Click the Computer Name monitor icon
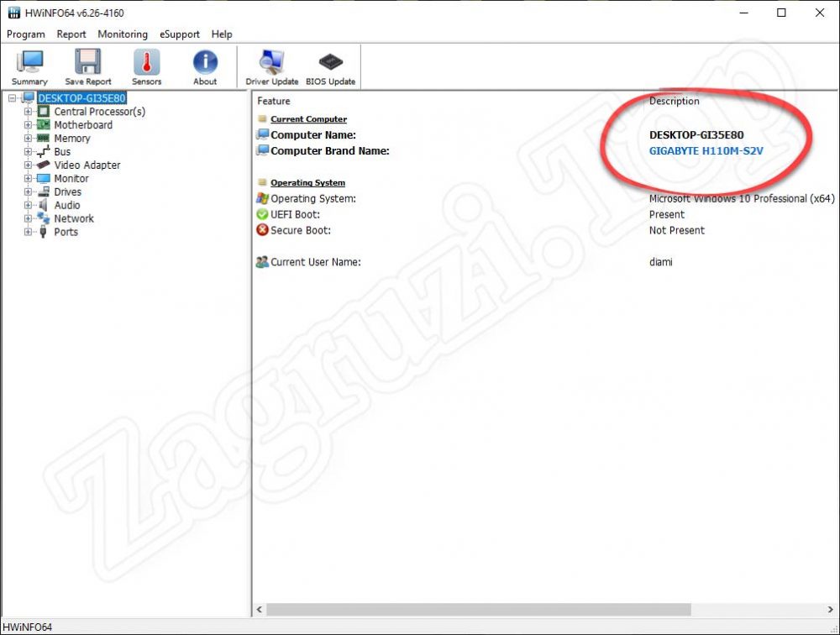 (x=262, y=134)
